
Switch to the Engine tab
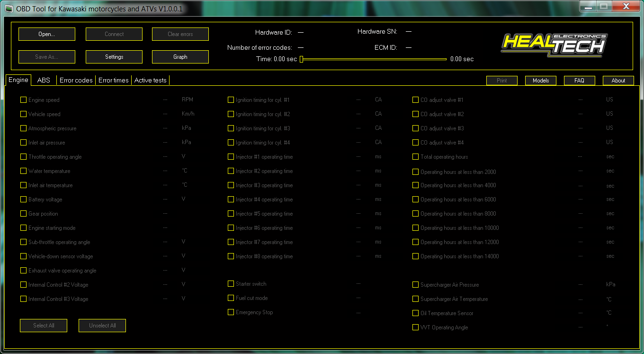[18, 80]
